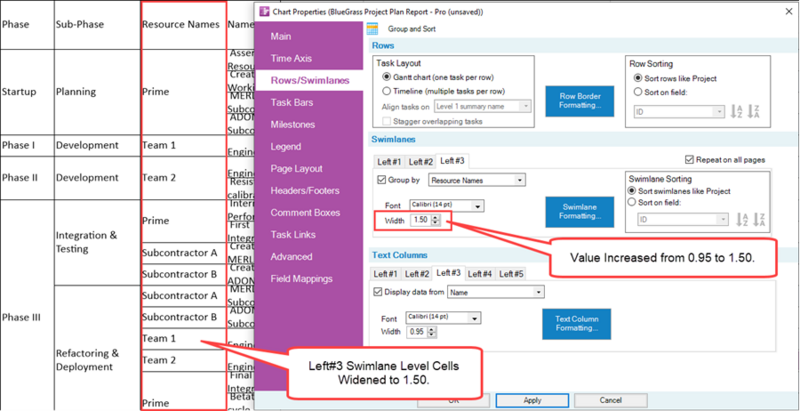The image size is (800, 411).
Task: Switch to Text Columns Left#5 tab
Action: pyautogui.click(x=511, y=274)
